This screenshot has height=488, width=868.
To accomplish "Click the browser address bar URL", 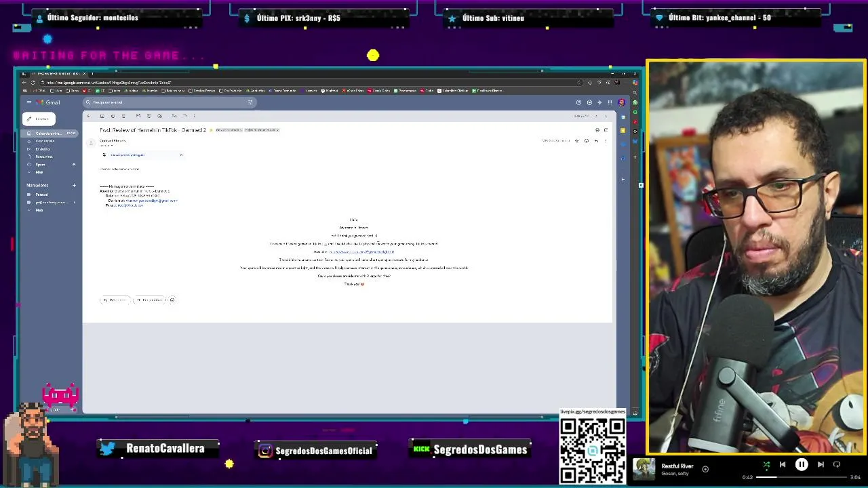I will [108, 83].
